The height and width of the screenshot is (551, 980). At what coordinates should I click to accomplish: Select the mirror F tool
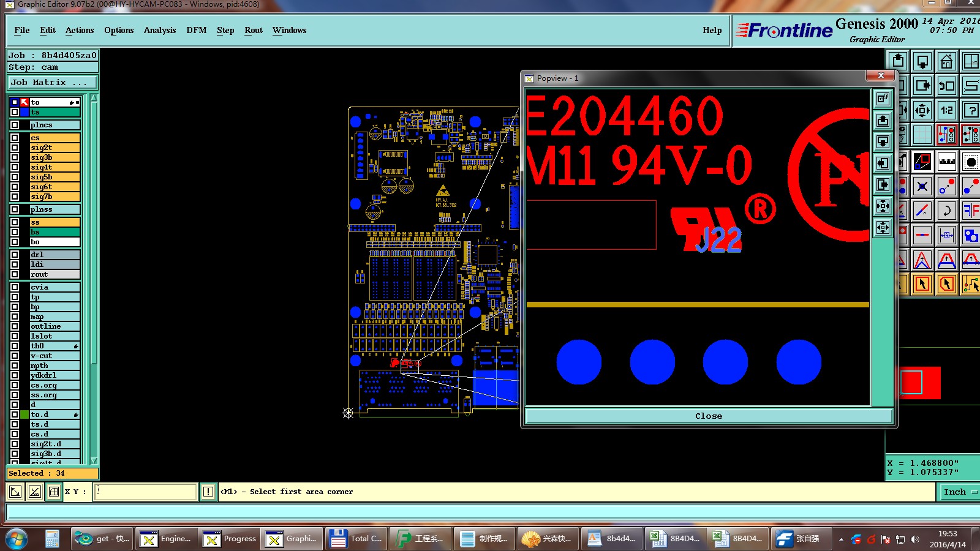pos(971,211)
